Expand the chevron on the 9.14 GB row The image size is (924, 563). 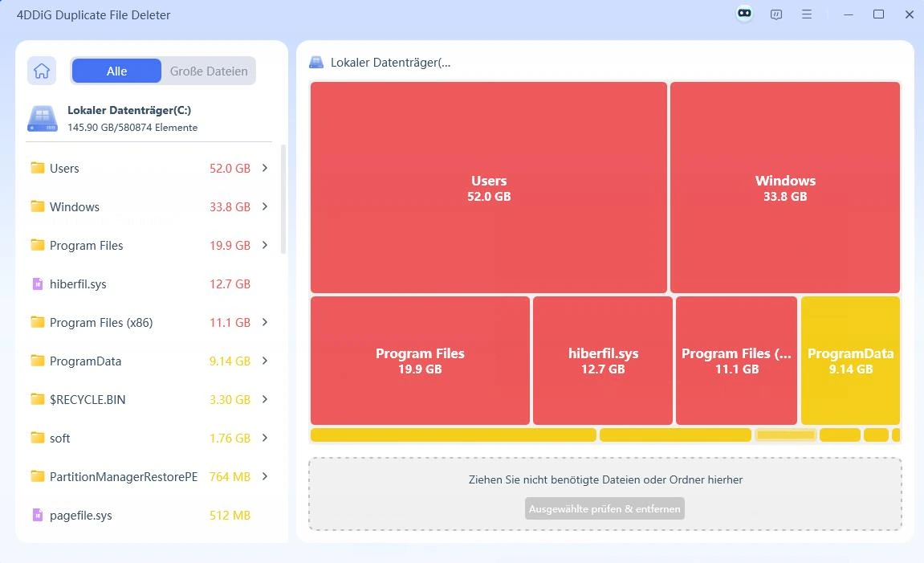[265, 361]
